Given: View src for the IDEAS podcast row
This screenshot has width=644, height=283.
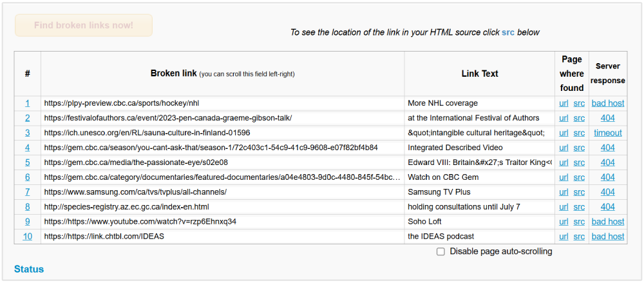Looking at the screenshot, I should [x=579, y=237].
